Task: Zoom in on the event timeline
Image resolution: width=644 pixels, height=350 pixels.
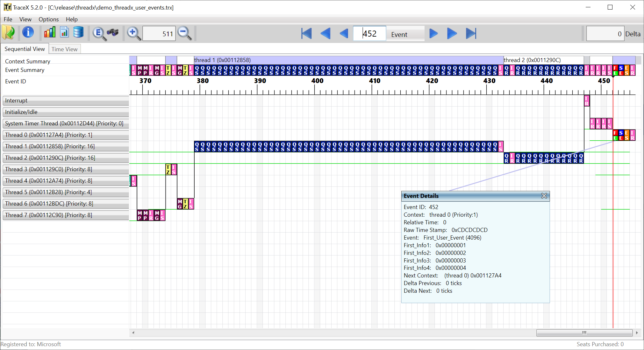Action: point(133,33)
